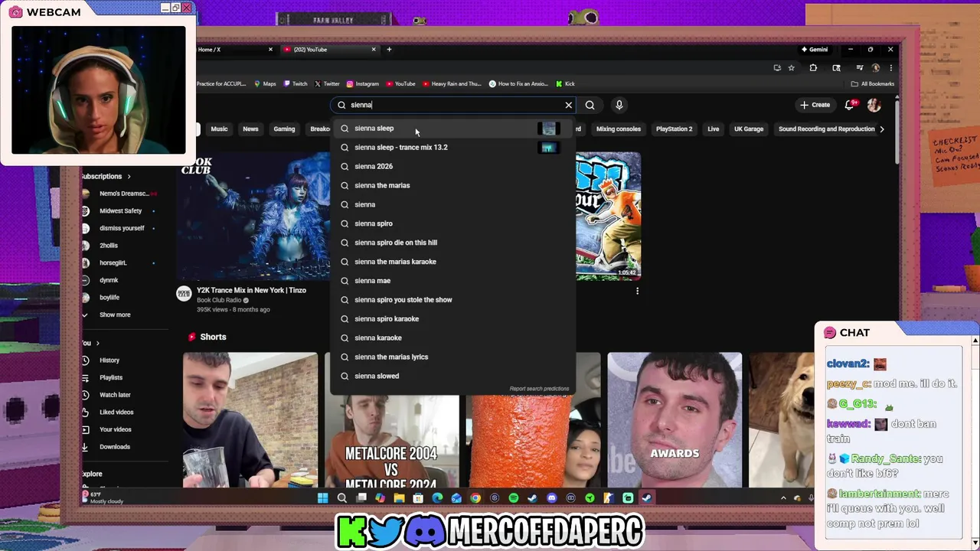Image resolution: width=980 pixels, height=551 pixels.
Task: Activate voice search microphone icon
Action: (x=619, y=105)
